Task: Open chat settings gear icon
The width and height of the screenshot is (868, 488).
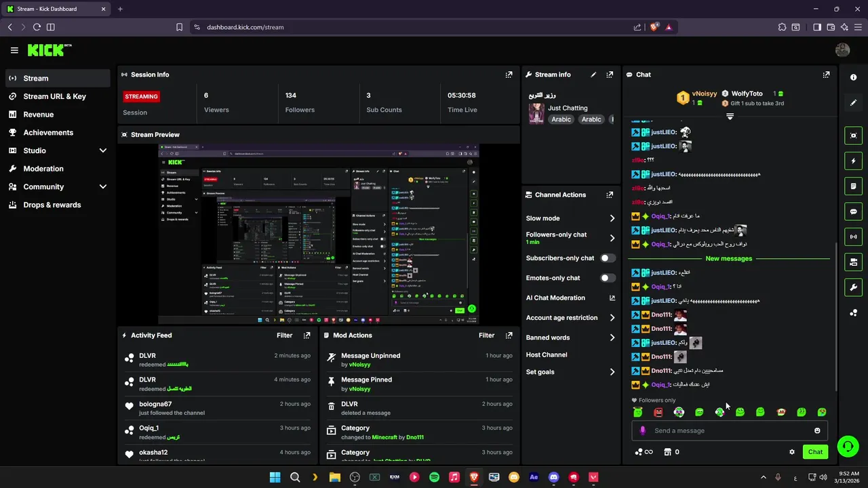Action: 791,452
